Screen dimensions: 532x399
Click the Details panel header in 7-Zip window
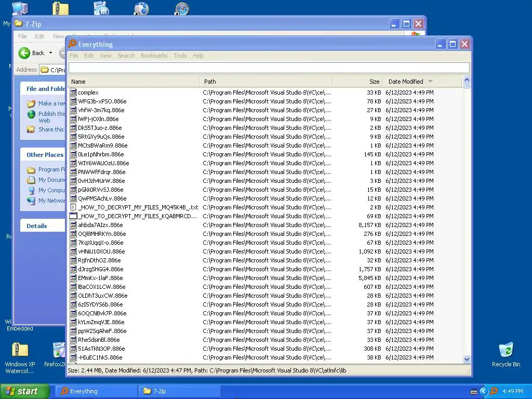click(x=43, y=226)
